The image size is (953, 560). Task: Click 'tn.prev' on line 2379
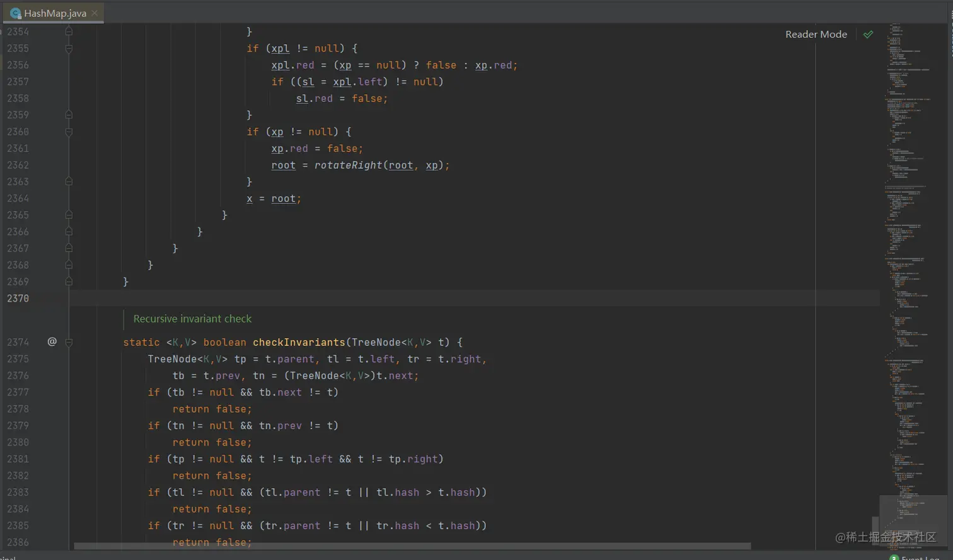tap(280, 425)
